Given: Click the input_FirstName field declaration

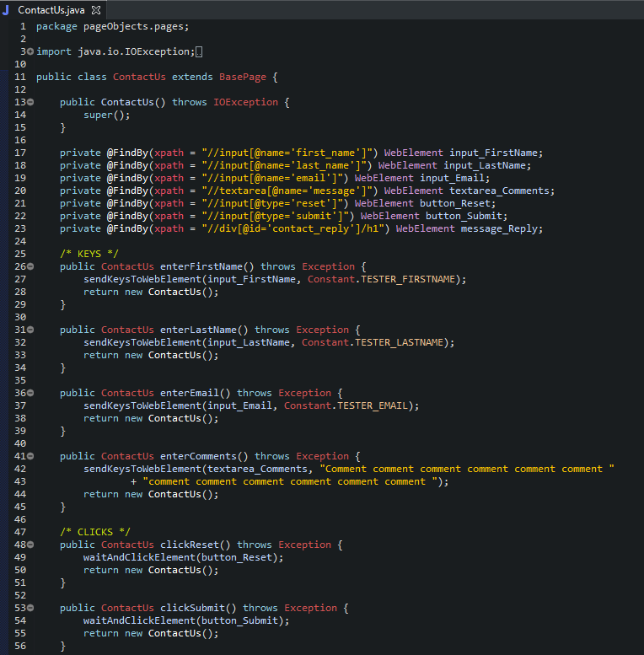Looking at the screenshot, I should 493,153.
